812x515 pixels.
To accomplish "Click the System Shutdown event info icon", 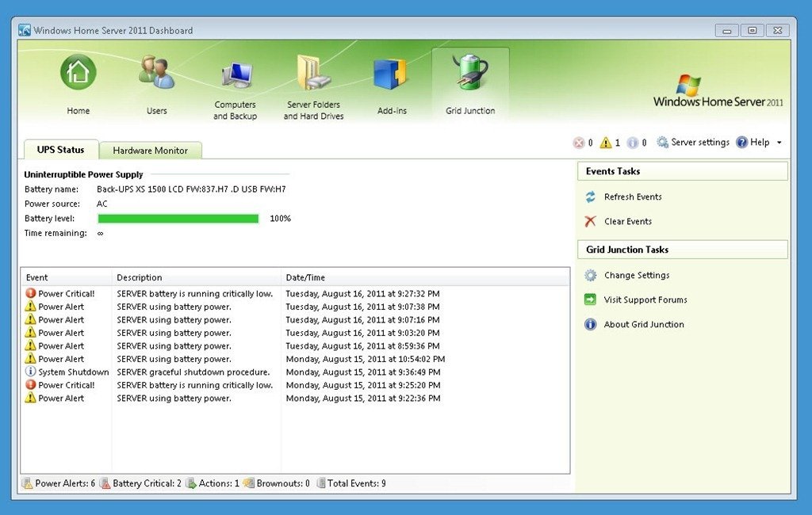I will tap(31, 371).
